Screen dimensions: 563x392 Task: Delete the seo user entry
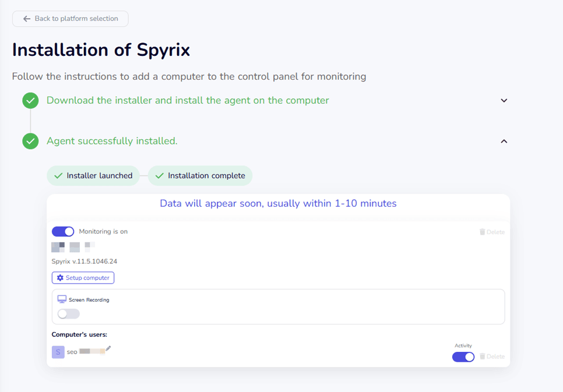[492, 356]
